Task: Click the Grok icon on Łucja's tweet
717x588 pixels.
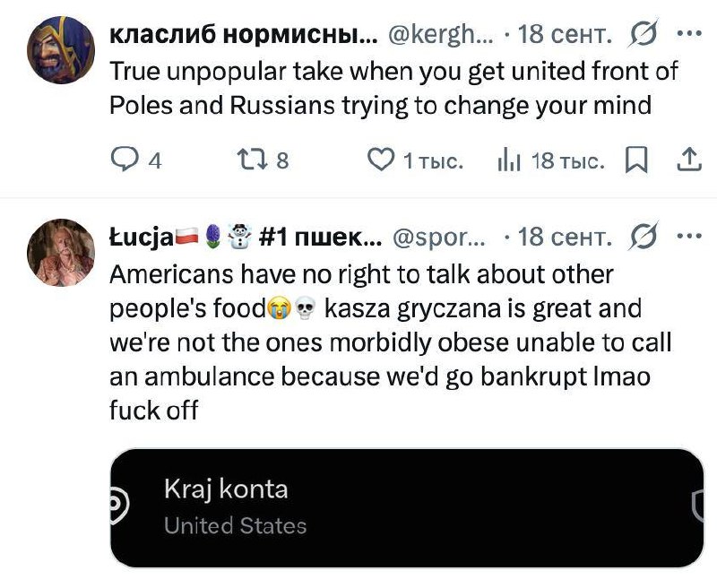Action: pyautogui.click(x=644, y=236)
